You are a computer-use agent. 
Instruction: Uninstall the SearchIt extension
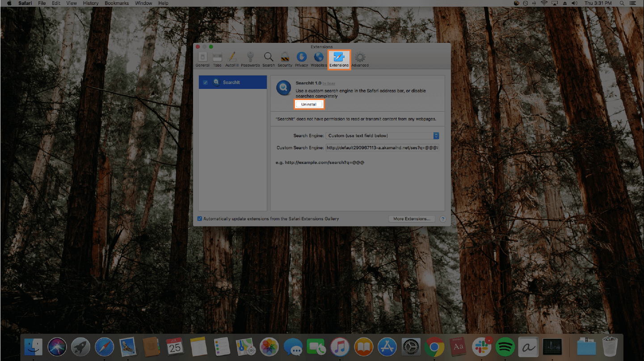pos(309,104)
